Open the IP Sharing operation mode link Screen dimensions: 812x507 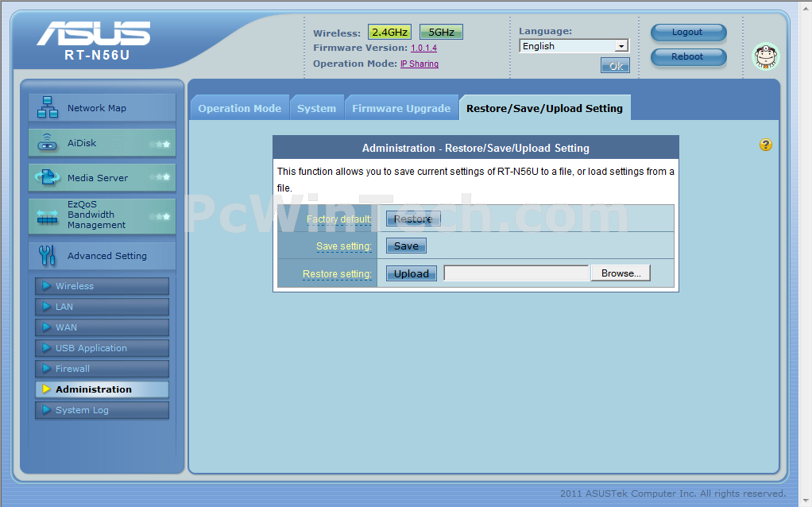[420, 64]
